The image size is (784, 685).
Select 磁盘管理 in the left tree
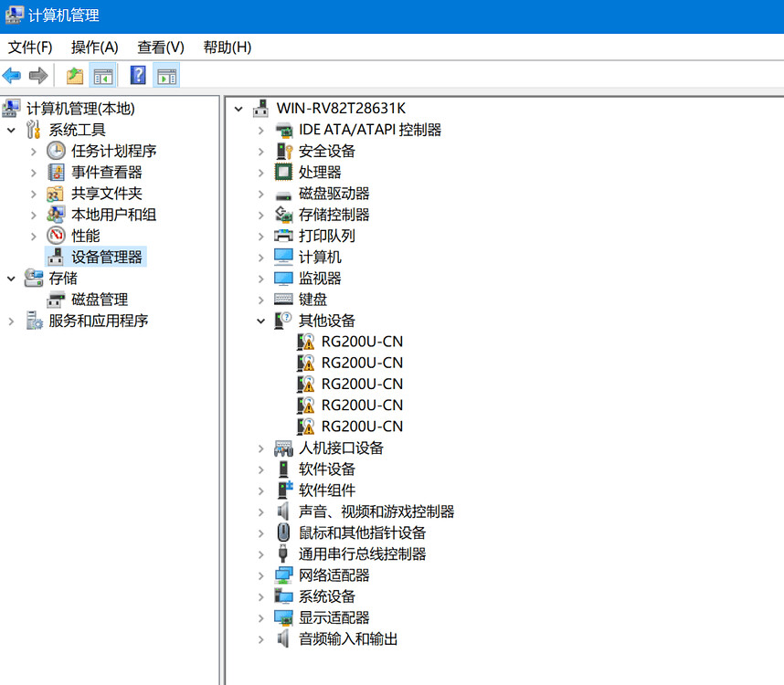(100, 300)
